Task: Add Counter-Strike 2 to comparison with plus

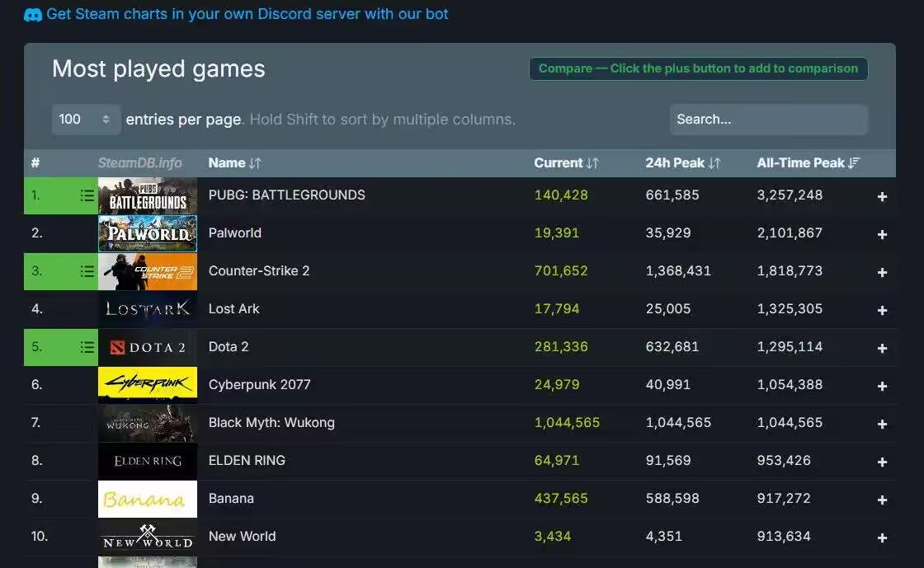Action: click(882, 273)
